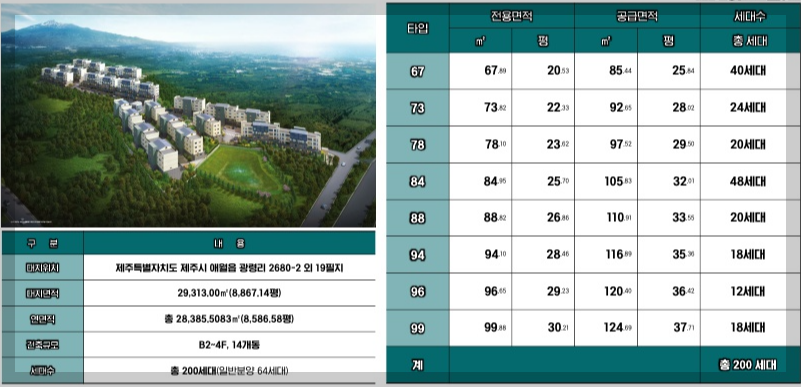The width and height of the screenshot is (801, 387).
Task: Click supply area value '85.44'
Action: pos(620,71)
